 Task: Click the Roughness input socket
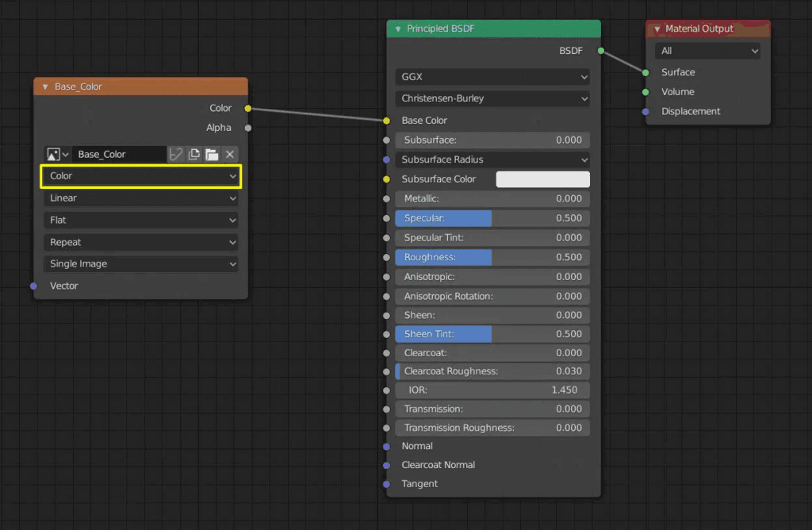(387, 258)
